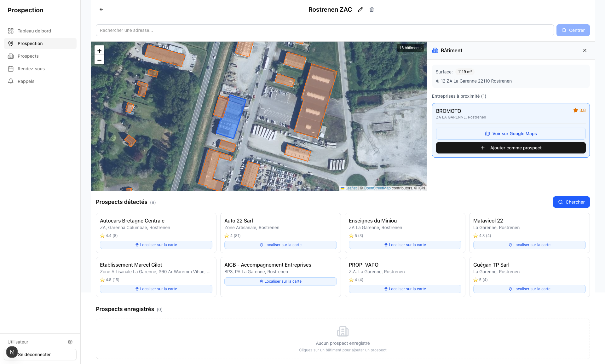This screenshot has height=364, width=605.
Task: Open the Tableau de bord section
Action: point(34,31)
